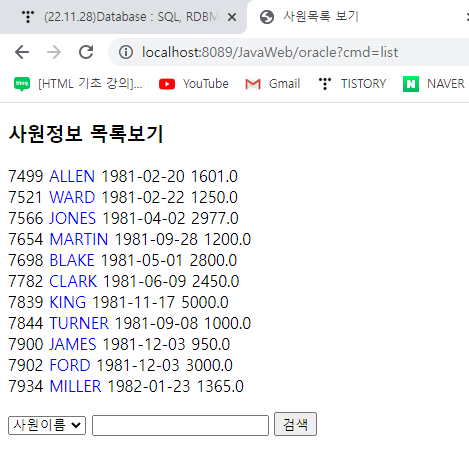Click hire date 1981-09-28

[x=156, y=239]
